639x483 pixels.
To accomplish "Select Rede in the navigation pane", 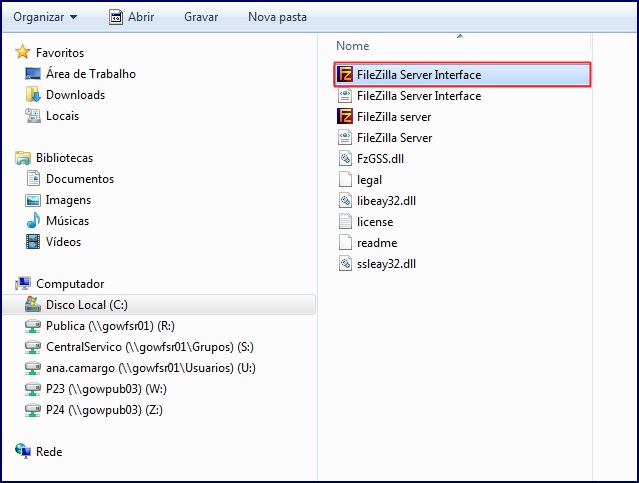I will (49, 452).
